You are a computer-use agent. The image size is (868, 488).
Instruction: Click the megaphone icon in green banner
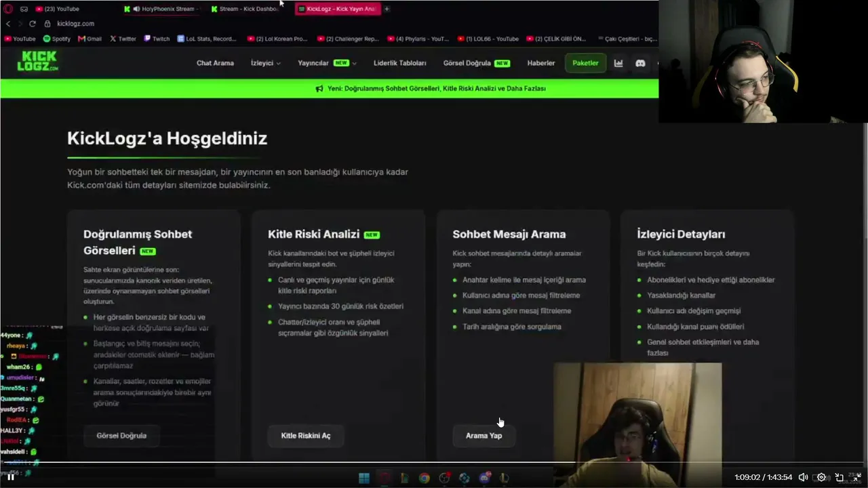pos(319,89)
